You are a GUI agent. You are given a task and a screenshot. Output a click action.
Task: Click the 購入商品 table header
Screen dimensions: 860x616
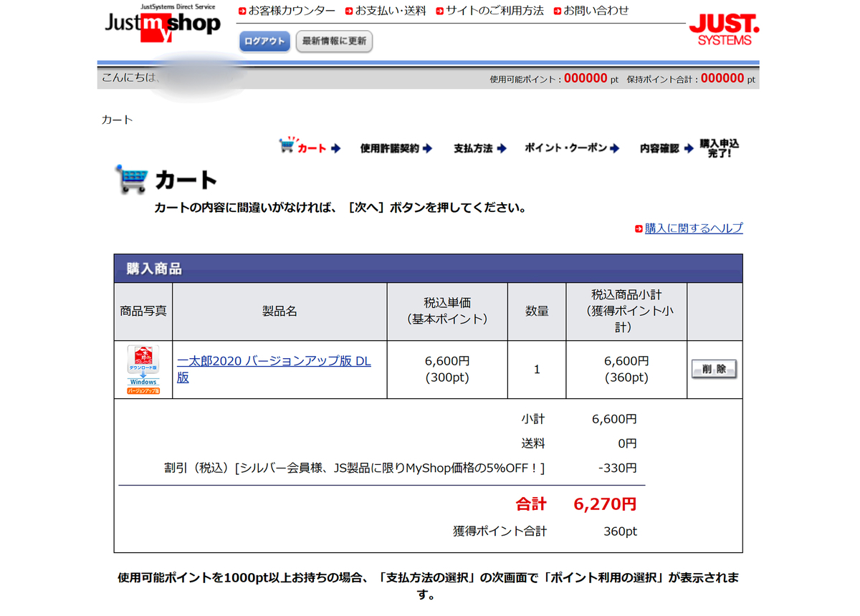pos(428,269)
